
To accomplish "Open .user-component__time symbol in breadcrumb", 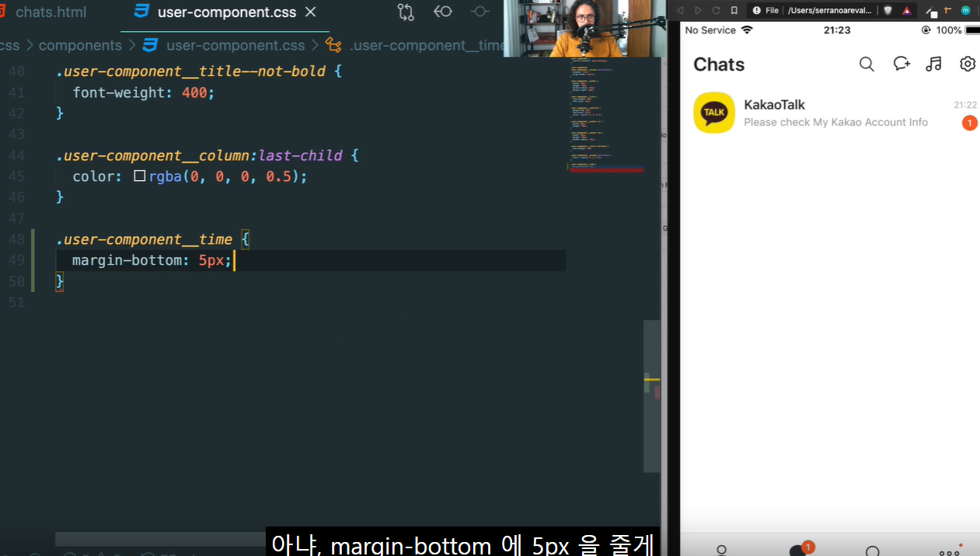I will point(426,45).
